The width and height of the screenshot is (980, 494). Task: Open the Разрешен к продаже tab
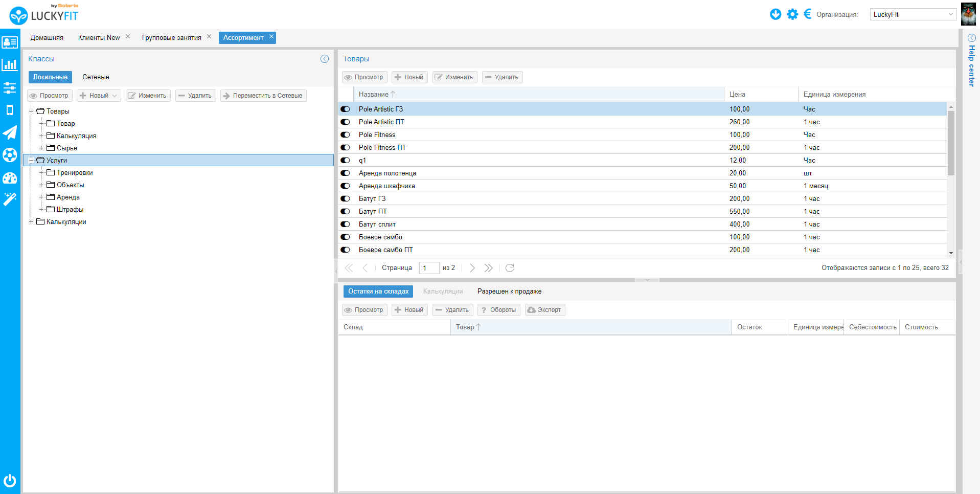[x=509, y=291]
